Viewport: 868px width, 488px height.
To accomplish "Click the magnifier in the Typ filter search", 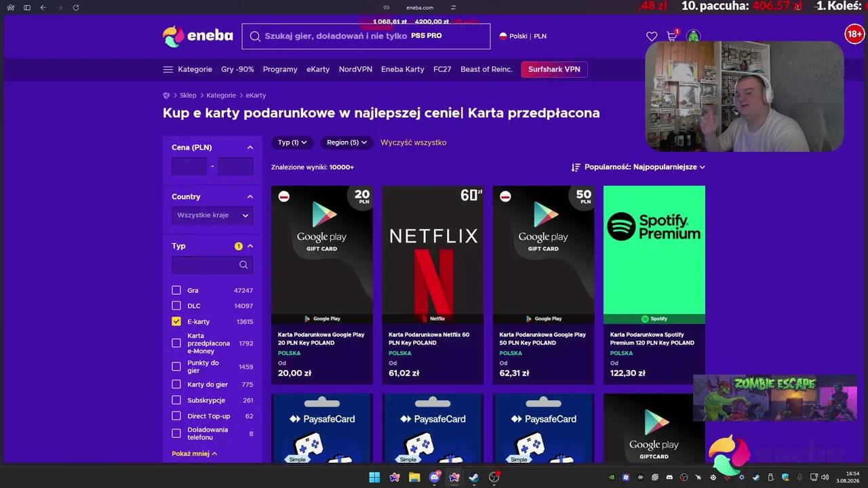I will pyautogui.click(x=243, y=265).
